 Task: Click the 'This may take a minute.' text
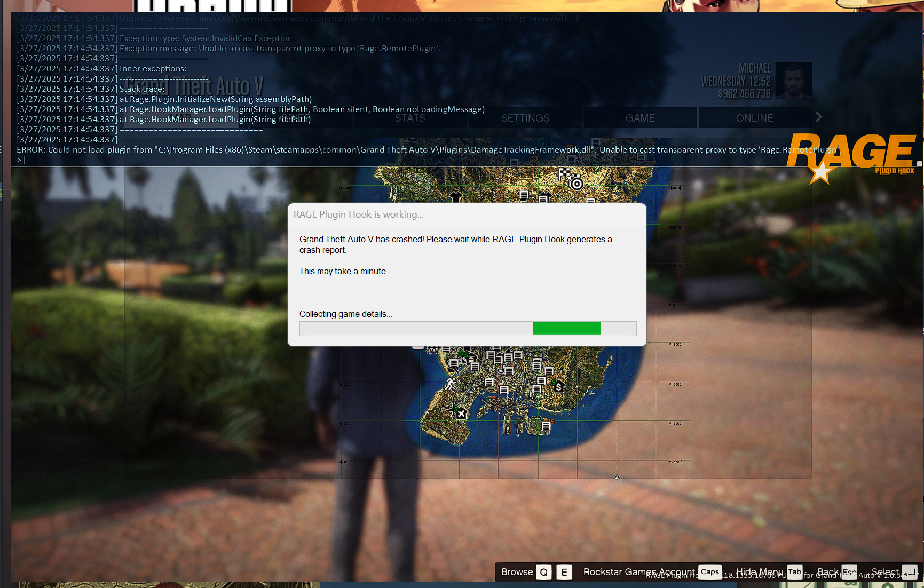[344, 271]
